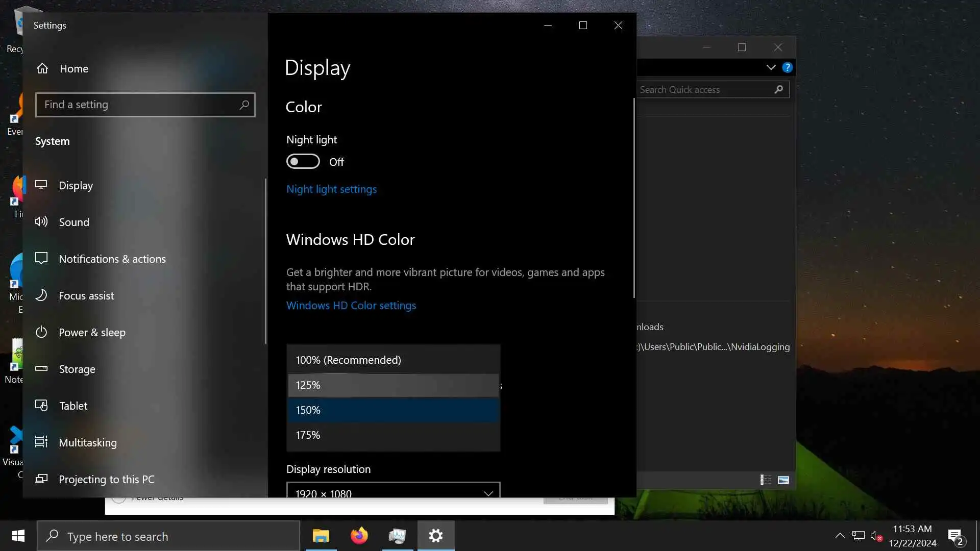The height and width of the screenshot is (551, 980).
Task: Turn on the Night light toggle
Action: point(303,162)
